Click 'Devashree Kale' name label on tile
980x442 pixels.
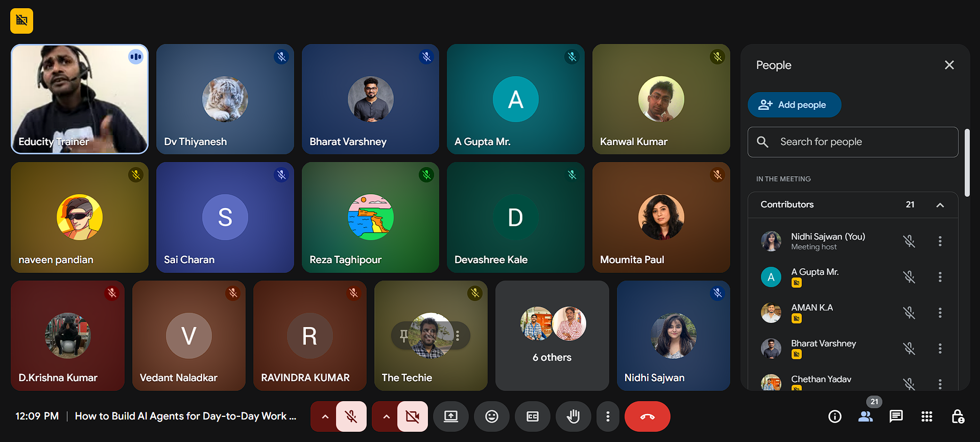pyautogui.click(x=491, y=260)
